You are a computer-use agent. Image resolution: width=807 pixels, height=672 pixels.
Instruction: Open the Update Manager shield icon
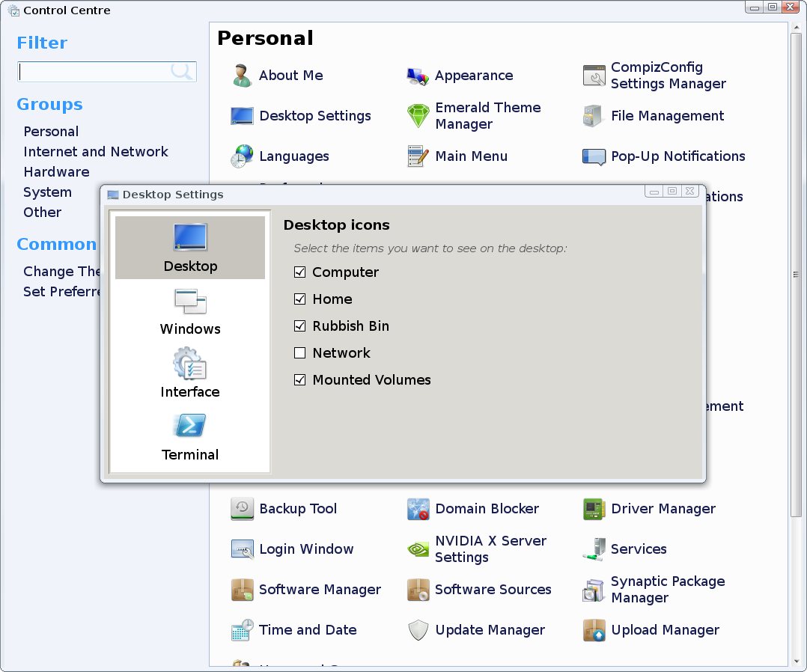coord(418,630)
